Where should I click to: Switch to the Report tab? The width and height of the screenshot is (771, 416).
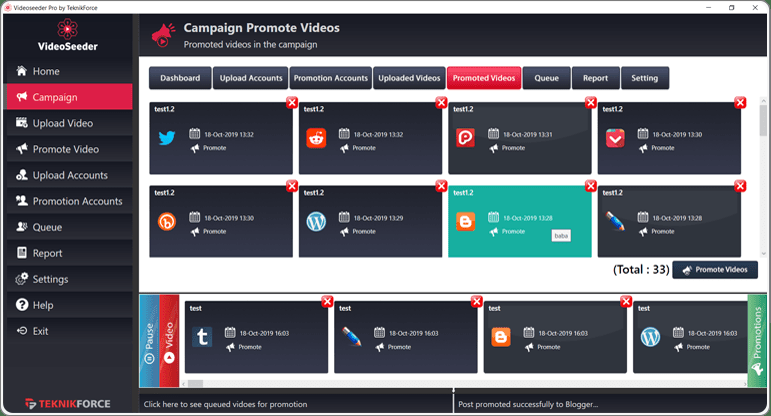[x=595, y=78]
